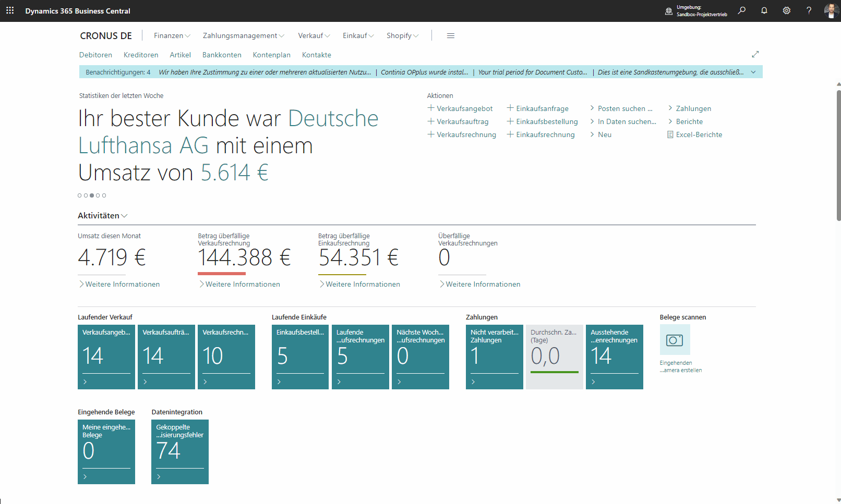Open Nicht verarbeitete Zahlungen tile
Screen dimensions: 841x504
click(495, 357)
